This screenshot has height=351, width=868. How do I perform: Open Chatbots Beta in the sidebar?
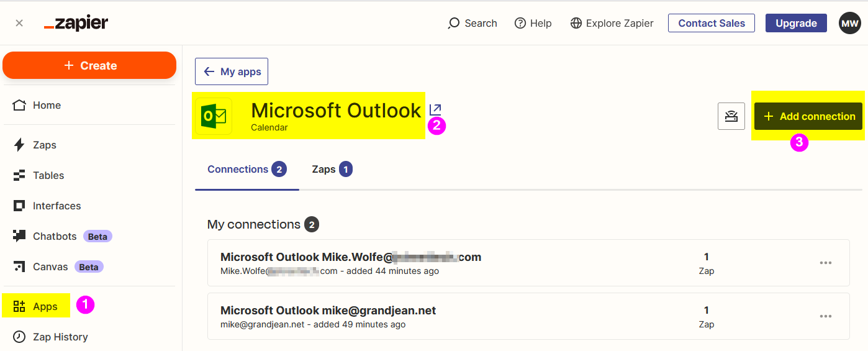63,236
